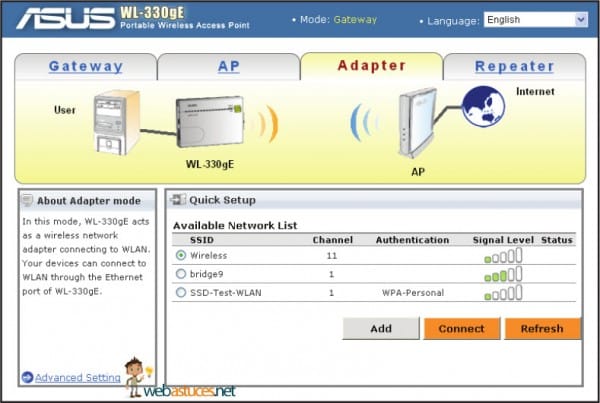Click the Mode: Gateway indicator

point(335,20)
